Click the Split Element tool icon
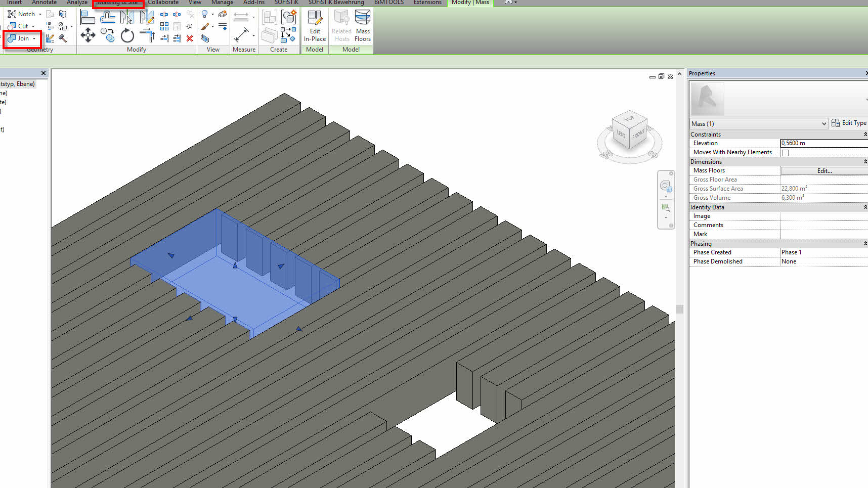Viewport: 868px width, 488px height. click(164, 14)
